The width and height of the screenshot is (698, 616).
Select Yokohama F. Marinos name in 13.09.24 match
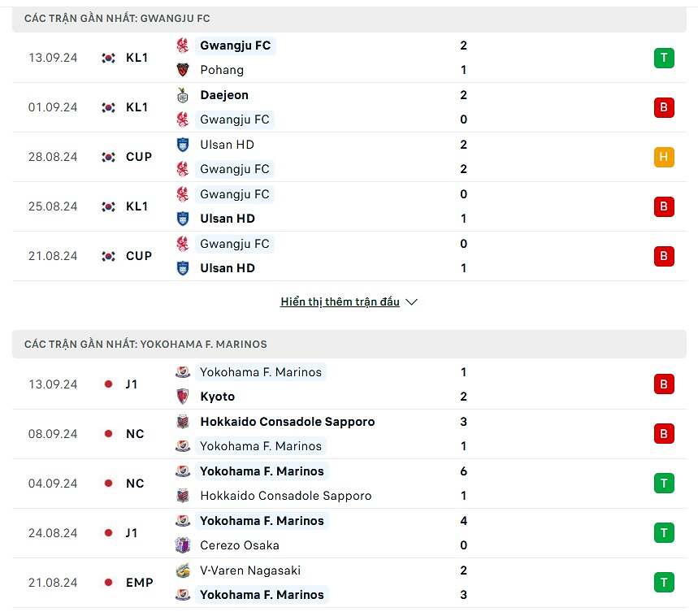[261, 372]
